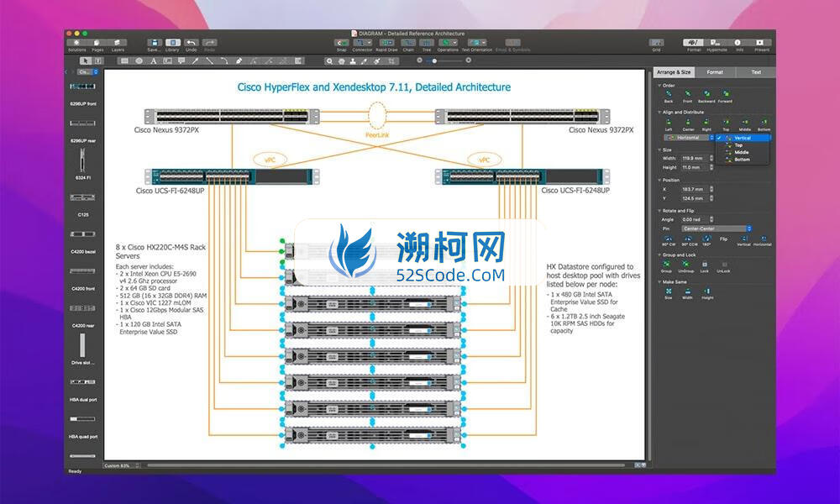The height and width of the screenshot is (504, 840).
Task: Rotate selection 90° CCW
Action: tap(689, 239)
